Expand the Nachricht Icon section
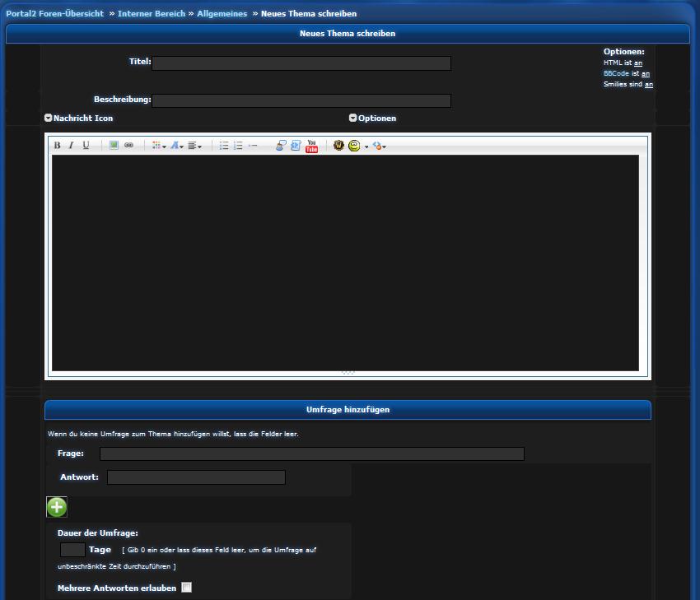The height and width of the screenshot is (600, 700). [x=49, y=118]
